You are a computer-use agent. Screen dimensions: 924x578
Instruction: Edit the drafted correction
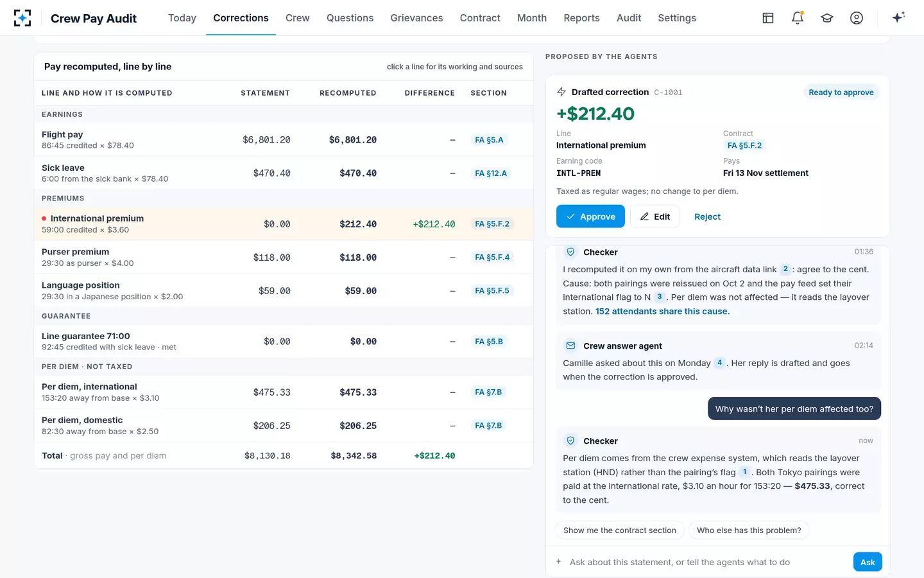654,216
